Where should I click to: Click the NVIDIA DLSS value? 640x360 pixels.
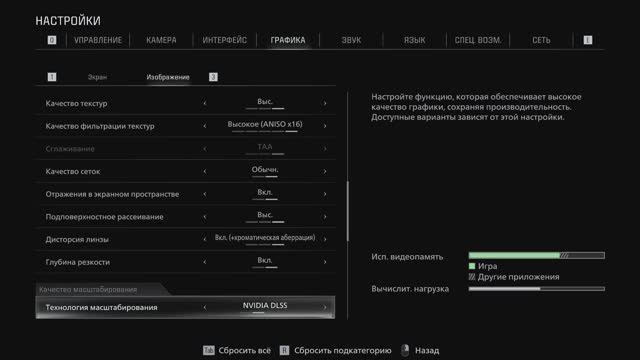point(265,305)
